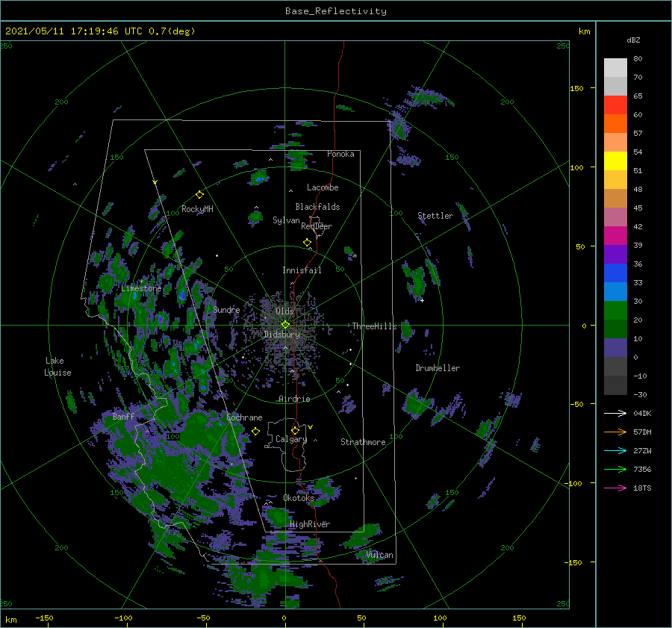
Task: Select the yellow diamond marker beside Cochrane
Action: click(255, 432)
